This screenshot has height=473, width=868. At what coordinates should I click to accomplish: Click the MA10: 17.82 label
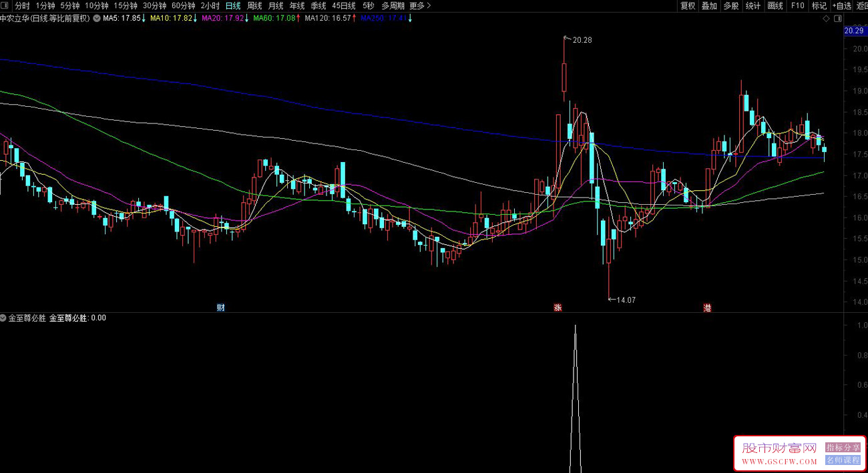(171, 19)
